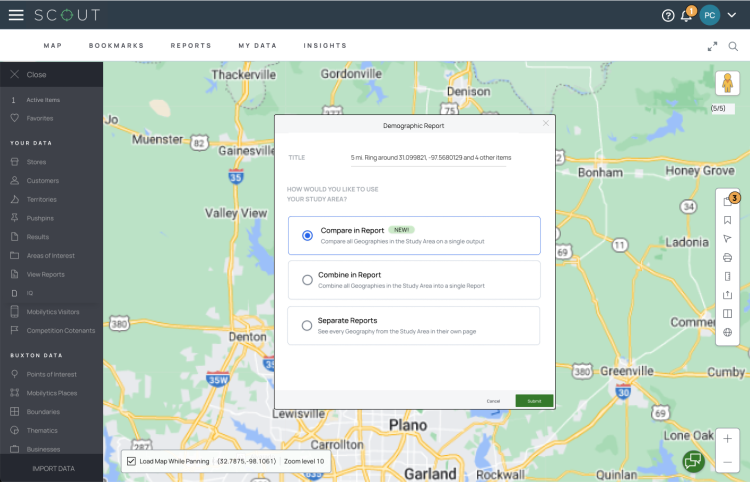Screen dimensions: 750x482
Task: Expand the account dropdown chevron
Action: pyautogui.click(x=731, y=15)
